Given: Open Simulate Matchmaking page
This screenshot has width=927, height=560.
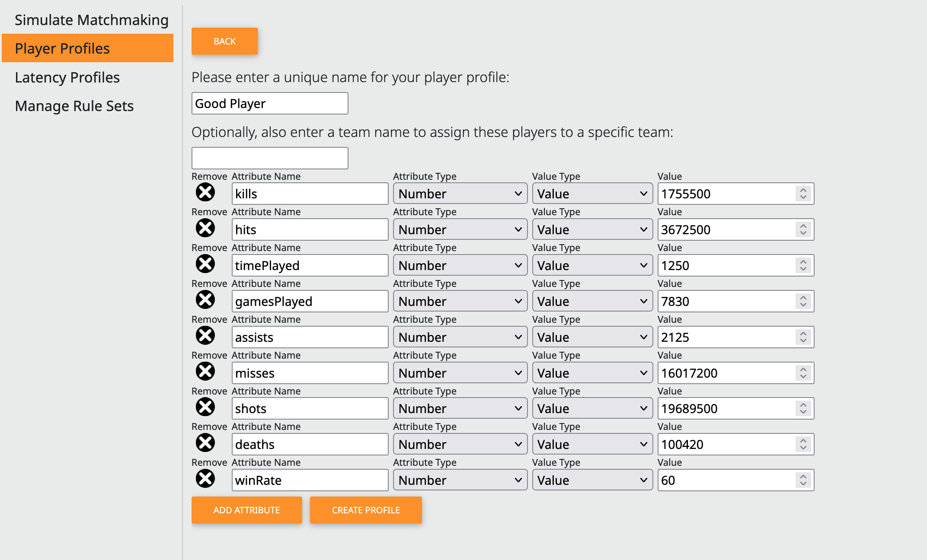Looking at the screenshot, I should [91, 20].
